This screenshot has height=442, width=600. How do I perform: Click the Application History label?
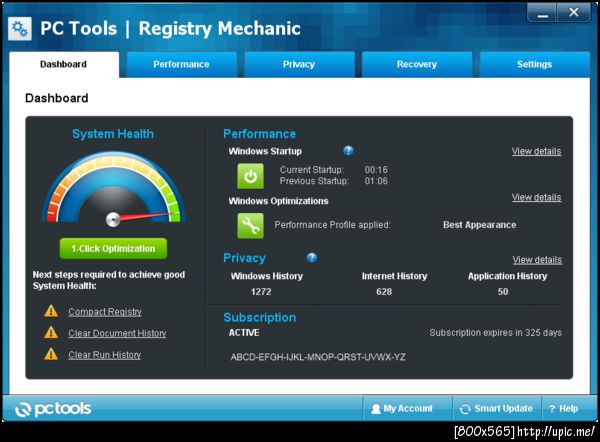click(x=507, y=276)
